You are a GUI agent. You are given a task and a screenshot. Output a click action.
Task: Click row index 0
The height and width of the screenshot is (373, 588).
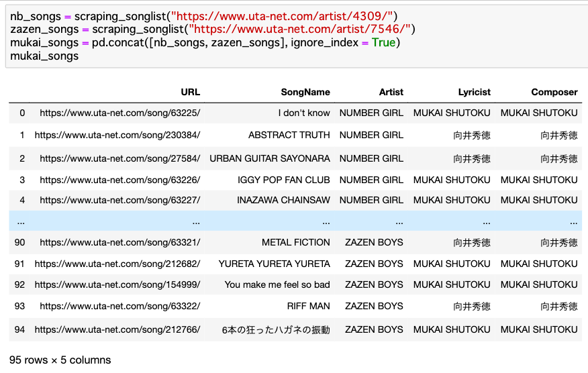(22, 113)
